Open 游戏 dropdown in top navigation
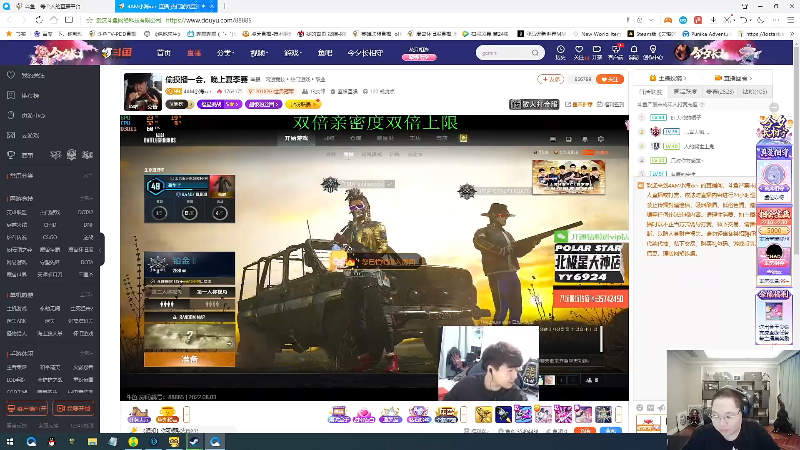800x450 pixels. point(293,53)
